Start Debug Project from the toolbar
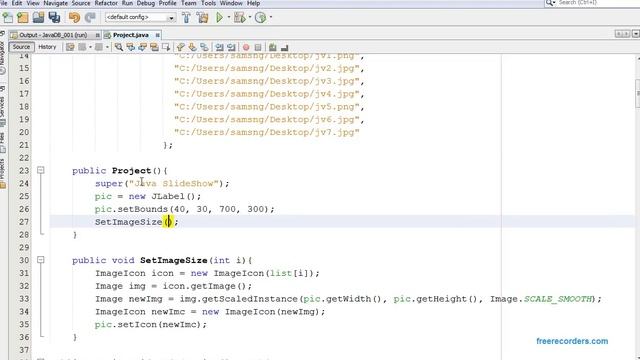Image resolution: width=640 pixels, height=360 pixels. (x=239, y=18)
